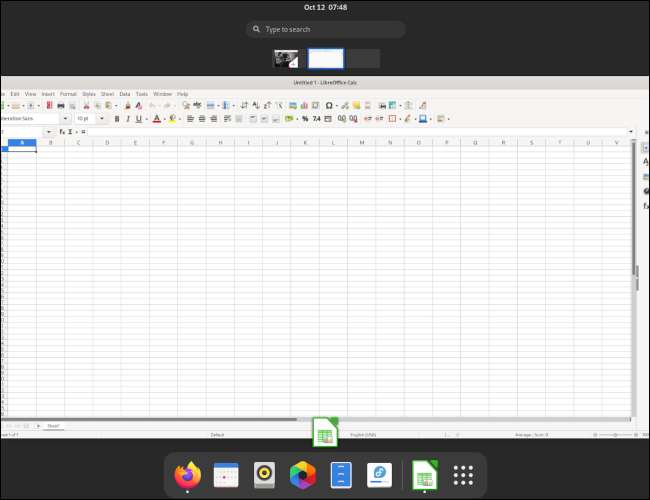The height and width of the screenshot is (500, 650).
Task: Open Files from the dock
Action: click(341, 475)
